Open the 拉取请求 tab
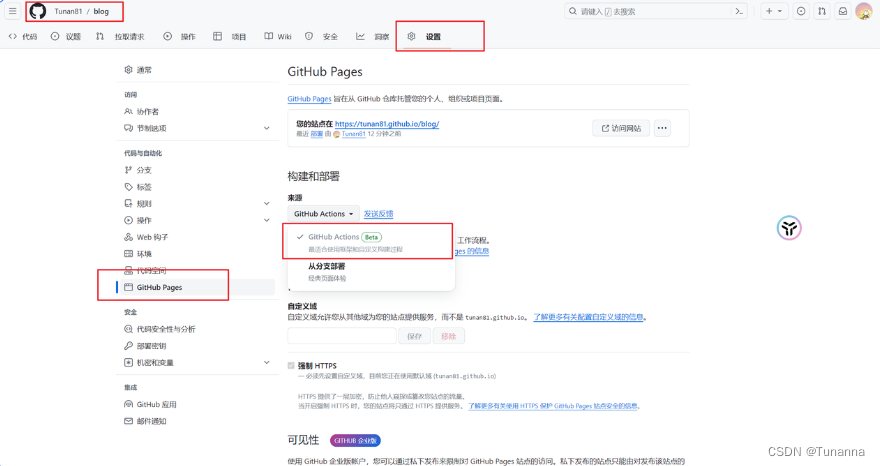 [x=120, y=36]
